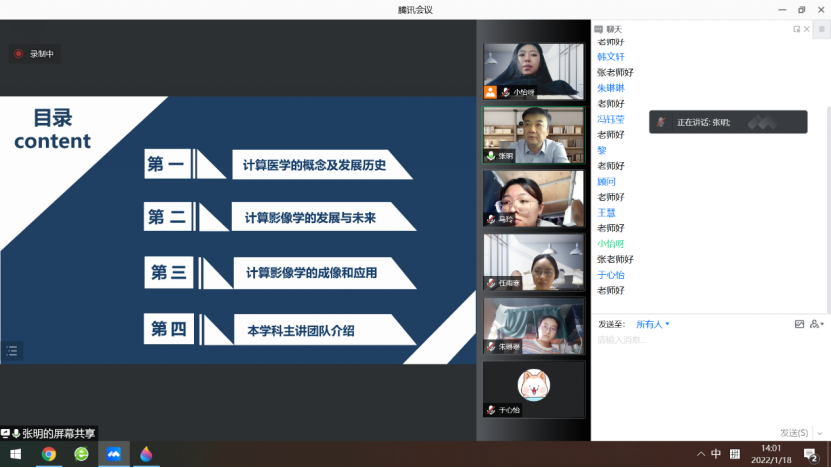
Task: Open Tencent Meeting from the taskbar
Action: 114,454
